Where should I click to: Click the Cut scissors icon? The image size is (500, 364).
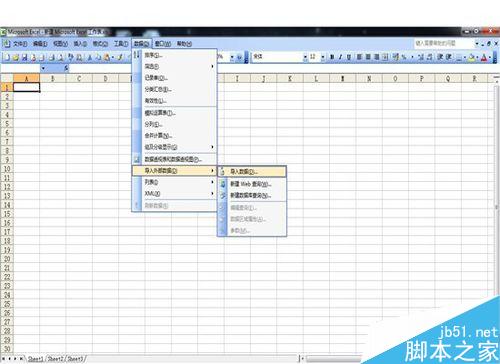pos(90,57)
